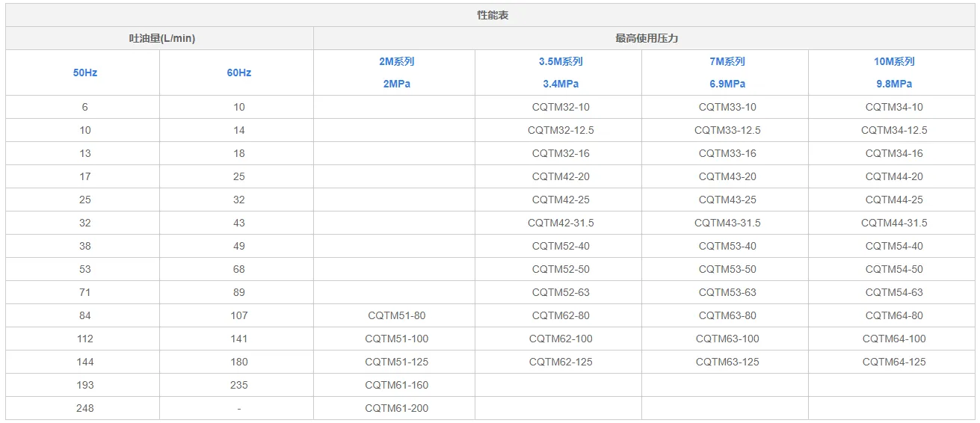This screenshot has width=980, height=423.
Task: Select model CQTM32-10 cell
Action: tap(561, 107)
